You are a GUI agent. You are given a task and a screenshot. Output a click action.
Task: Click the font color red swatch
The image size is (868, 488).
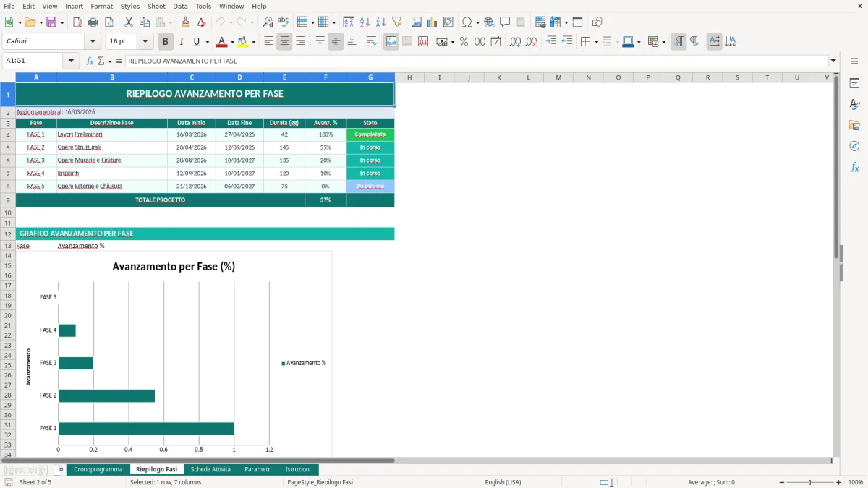coord(221,42)
